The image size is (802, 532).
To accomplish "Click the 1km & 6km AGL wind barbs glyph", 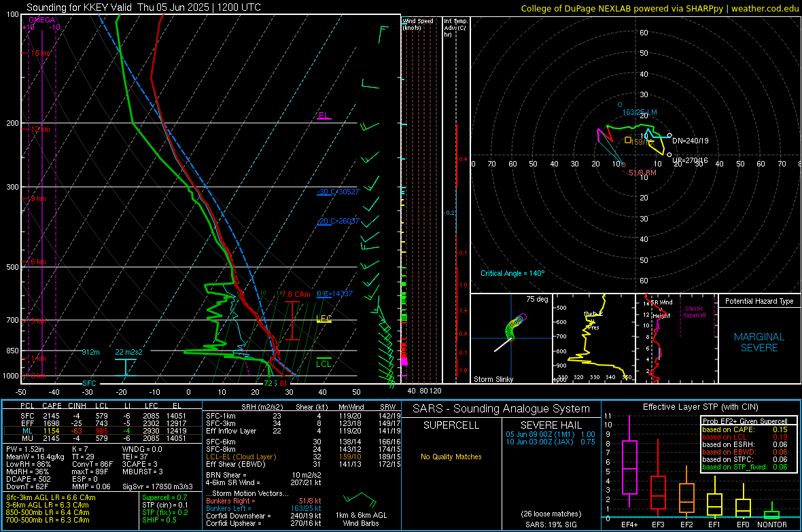I will tap(361, 499).
